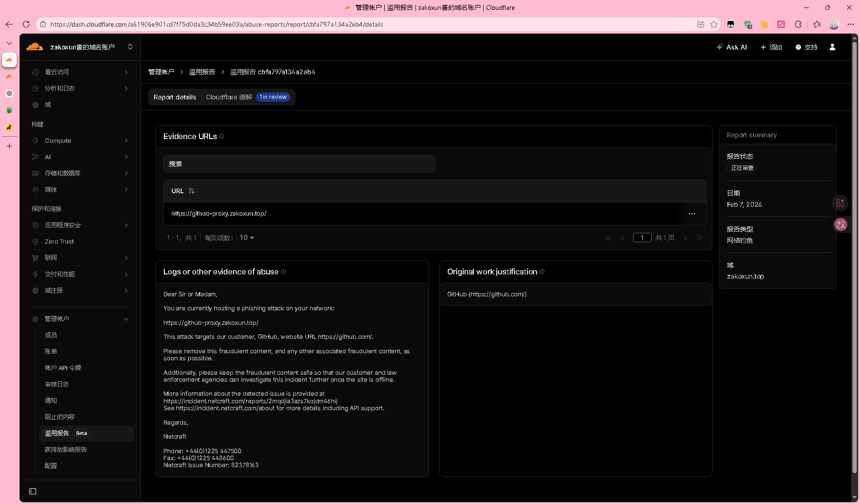Click the site info lock icon in address bar
This screenshot has width=860, height=504.
coord(43,24)
